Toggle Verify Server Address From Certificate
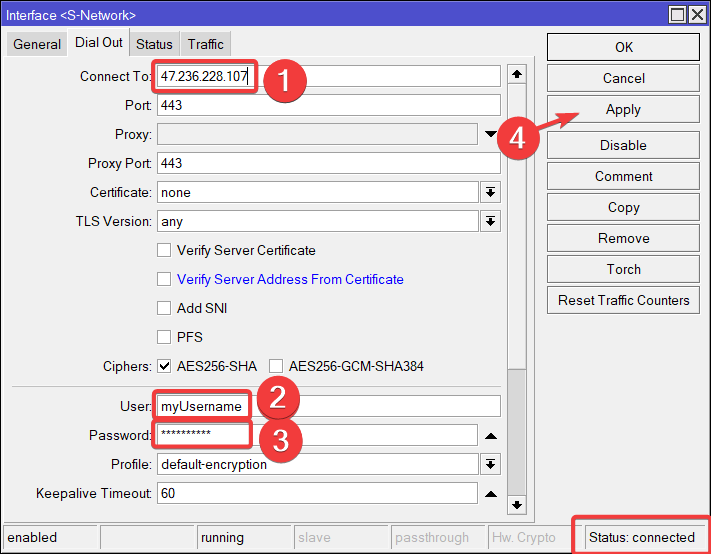 click(x=164, y=279)
